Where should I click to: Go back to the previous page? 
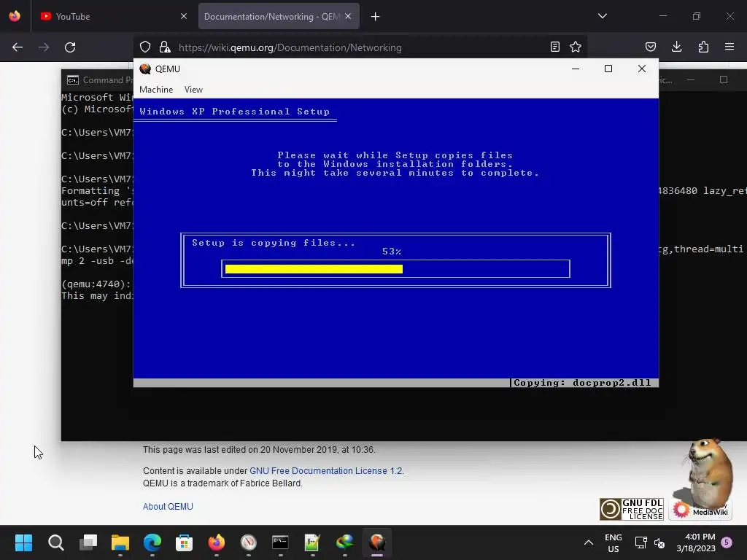pyautogui.click(x=18, y=47)
